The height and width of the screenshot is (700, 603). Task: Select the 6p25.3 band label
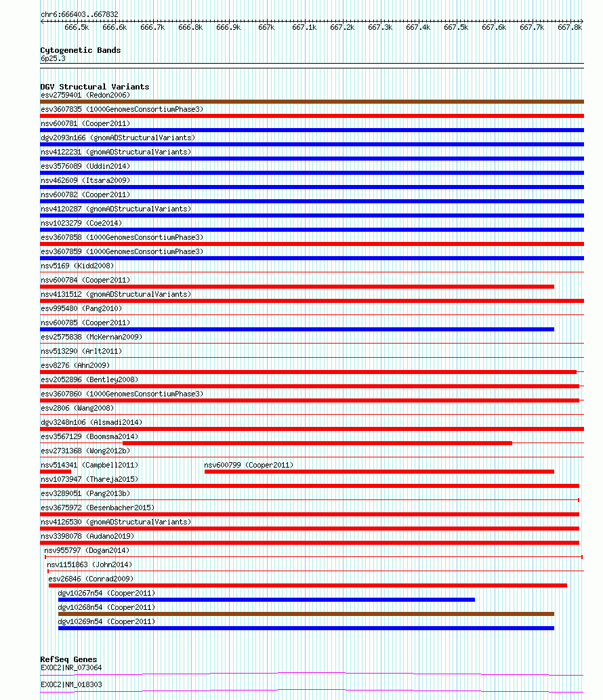53,58
